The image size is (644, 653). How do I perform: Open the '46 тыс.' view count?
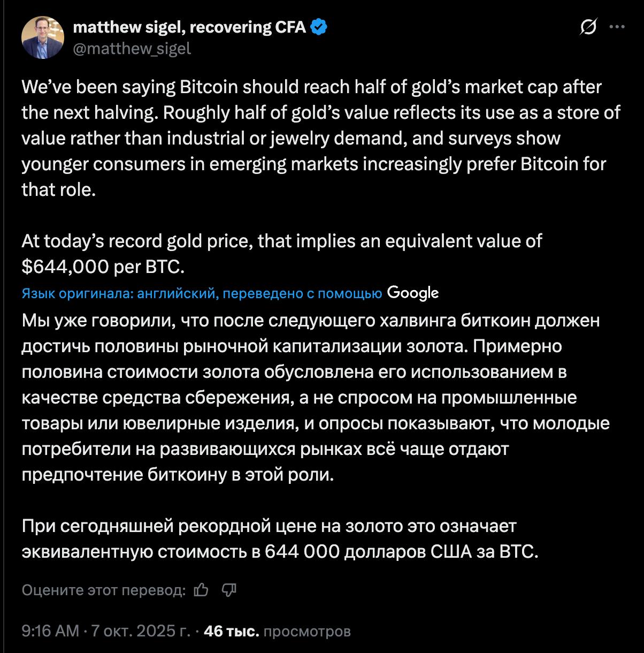point(232,631)
